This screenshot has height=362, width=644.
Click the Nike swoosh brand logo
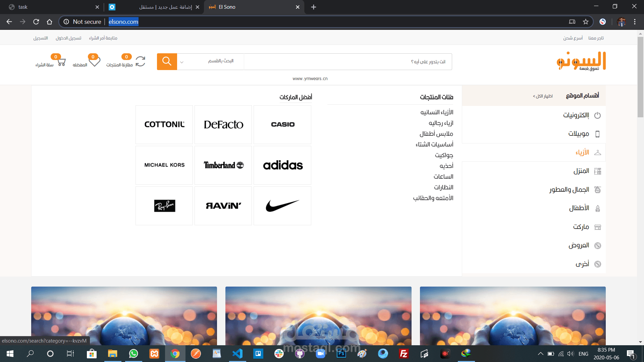(x=282, y=205)
